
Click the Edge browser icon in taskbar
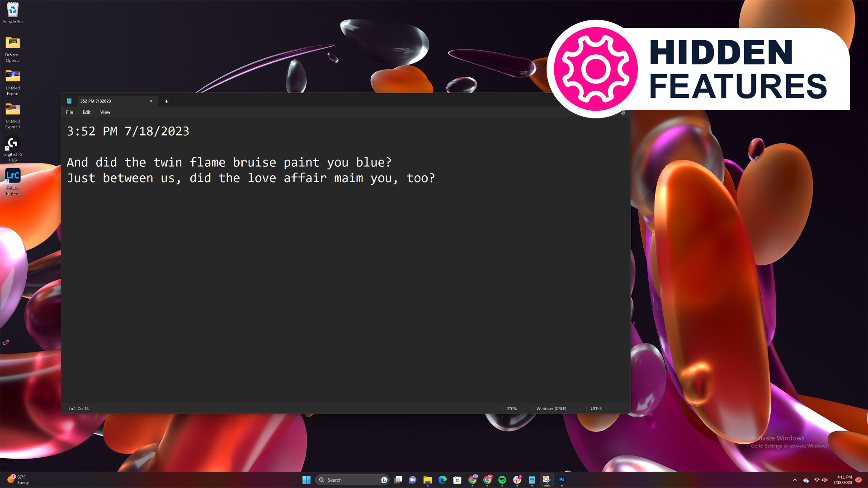(442, 480)
